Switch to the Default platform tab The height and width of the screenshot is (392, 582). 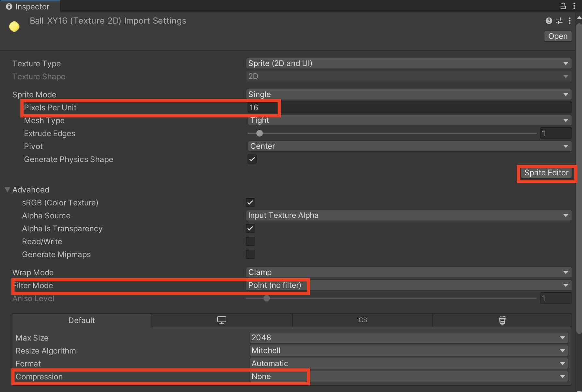(82, 320)
